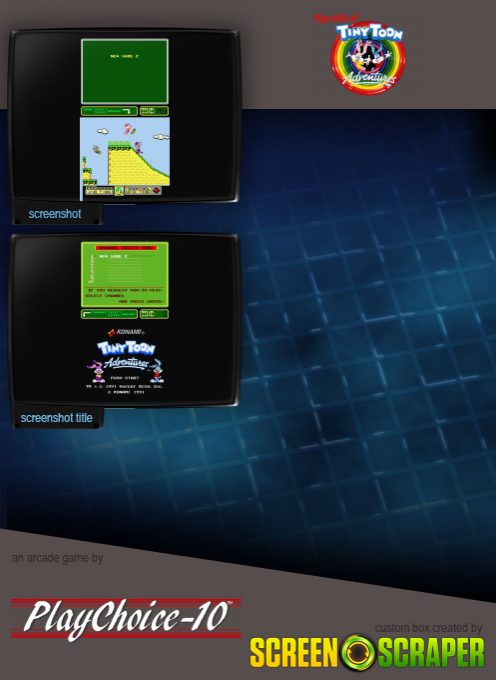Click the "an arcade game by" text
This screenshot has width=496, height=680.
(57, 558)
